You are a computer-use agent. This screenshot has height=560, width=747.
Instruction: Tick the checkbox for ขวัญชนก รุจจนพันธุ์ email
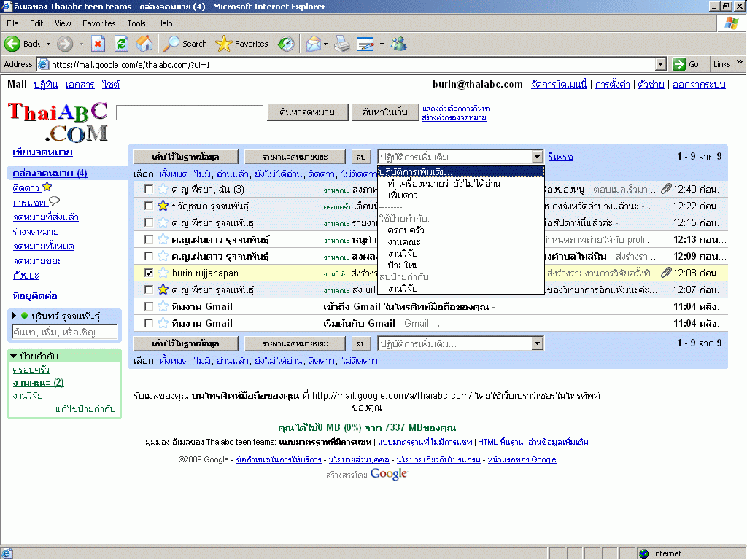click(x=149, y=206)
